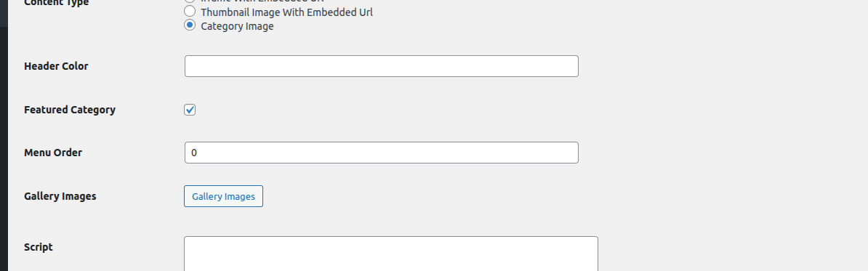Viewport: 868px width, 271px height.
Task: Click the 'Category Image' option text
Action: click(237, 27)
